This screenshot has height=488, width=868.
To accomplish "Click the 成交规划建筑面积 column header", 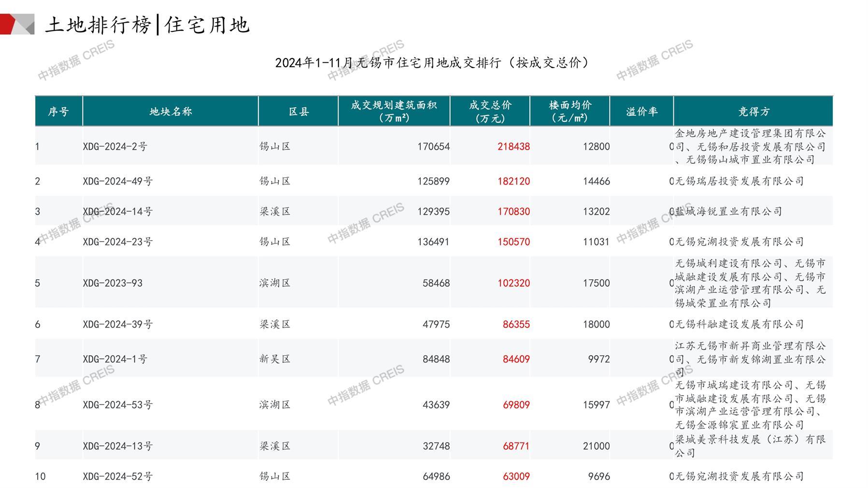I will pos(394,112).
